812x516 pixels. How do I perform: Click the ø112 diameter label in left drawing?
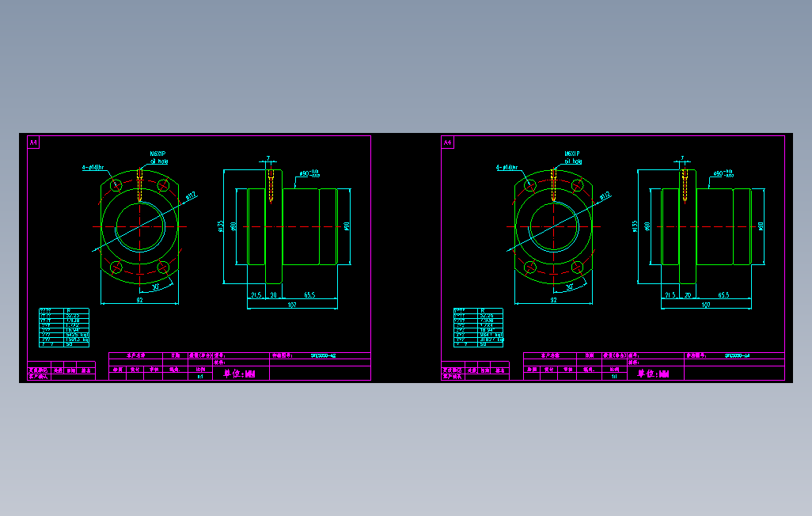pyautogui.click(x=191, y=196)
